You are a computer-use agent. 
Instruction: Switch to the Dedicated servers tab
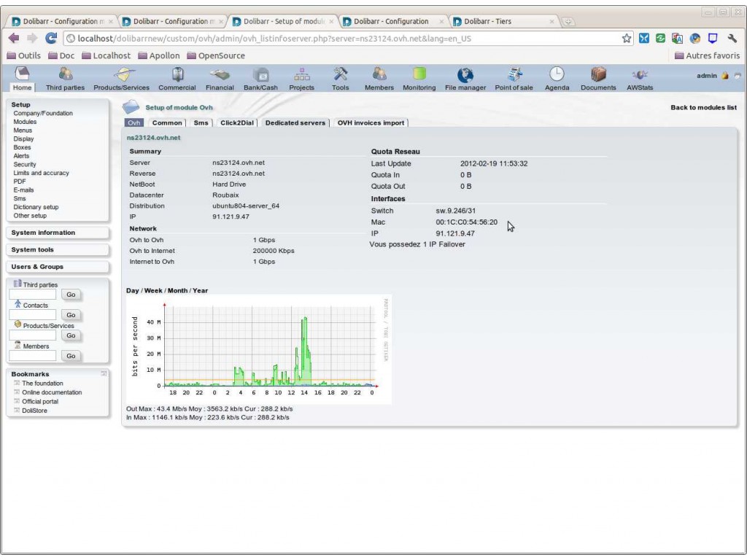(x=295, y=122)
